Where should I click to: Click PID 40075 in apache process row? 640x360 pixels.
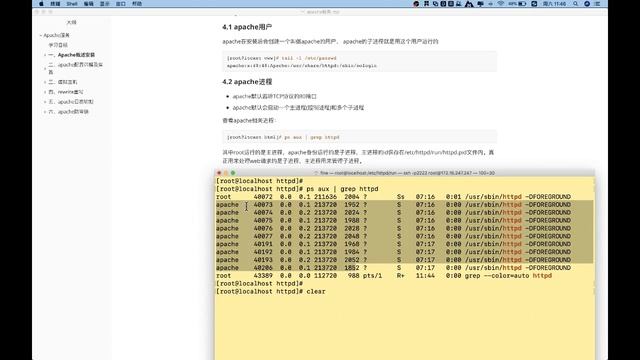coord(263,220)
